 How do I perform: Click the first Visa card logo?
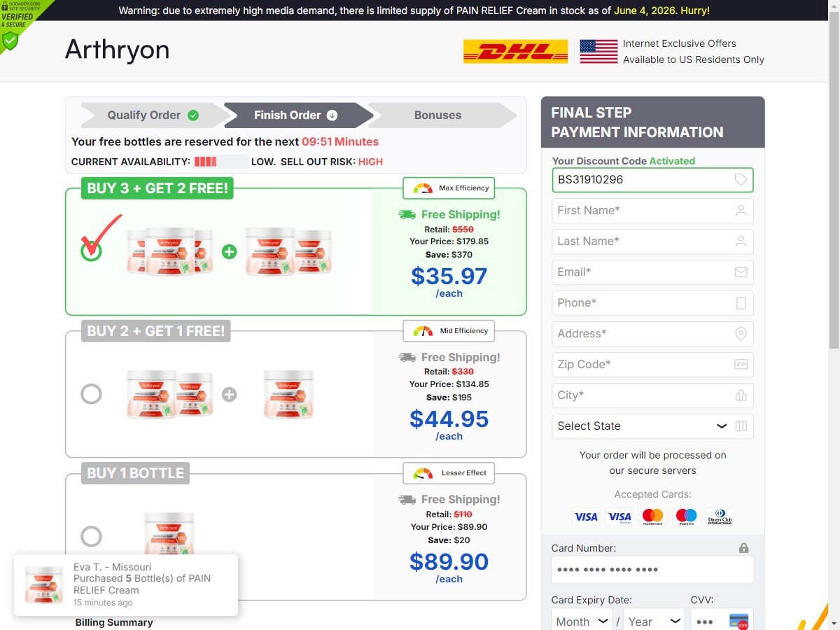(x=586, y=517)
